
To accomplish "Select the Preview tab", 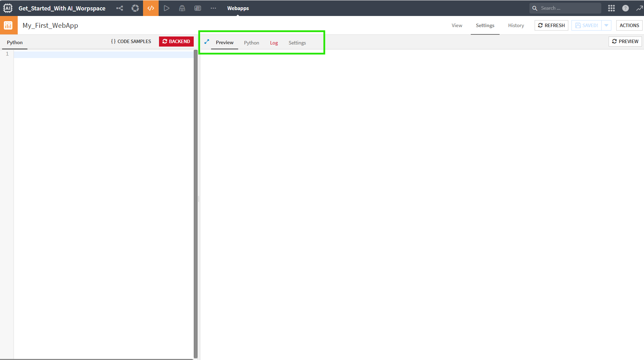I will click(225, 42).
